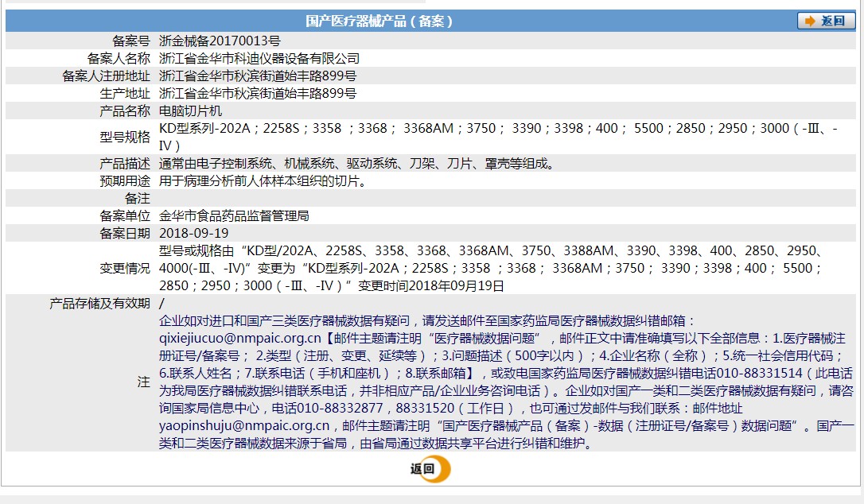Viewport: 864px width, 504px height.
Task: Click the 产品名称 label
Action: (125, 111)
